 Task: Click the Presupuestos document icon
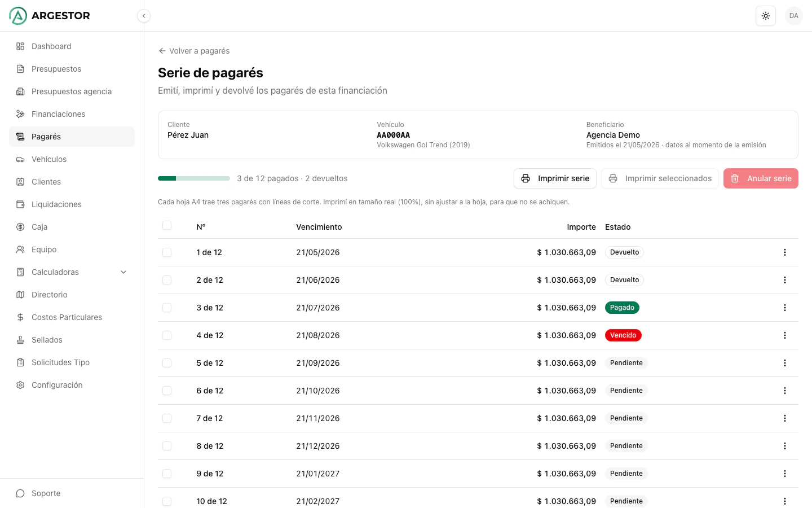[x=20, y=69]
